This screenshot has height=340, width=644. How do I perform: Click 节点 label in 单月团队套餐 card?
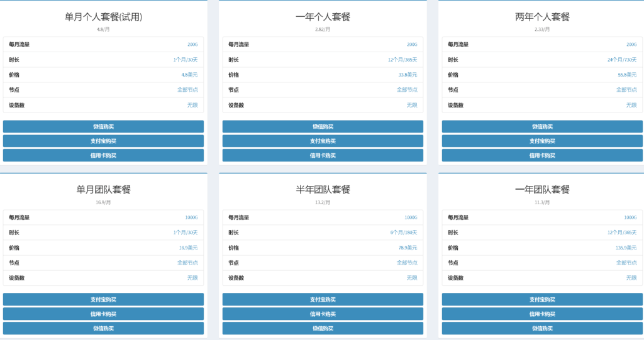click(x=14, y=263)
